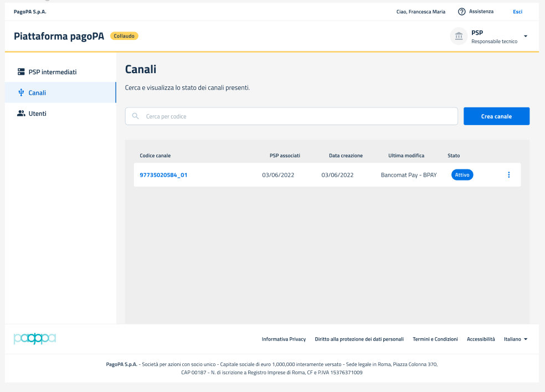Open channel 97735020584_01 details
Viewport: 545px width, 392px height.
163,175
